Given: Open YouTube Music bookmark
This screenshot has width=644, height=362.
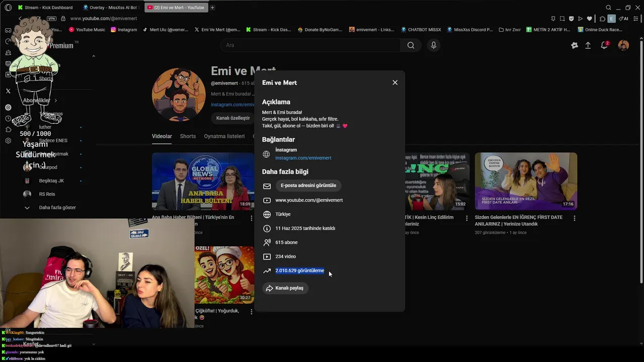Looking at the screenshot, I should pyautogui.click(x=87, y=30).
